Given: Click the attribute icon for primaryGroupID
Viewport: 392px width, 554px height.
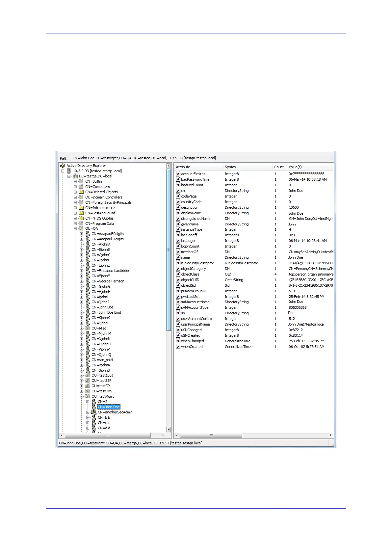Looking at the screenshot, I should click(x=178, y=291).
